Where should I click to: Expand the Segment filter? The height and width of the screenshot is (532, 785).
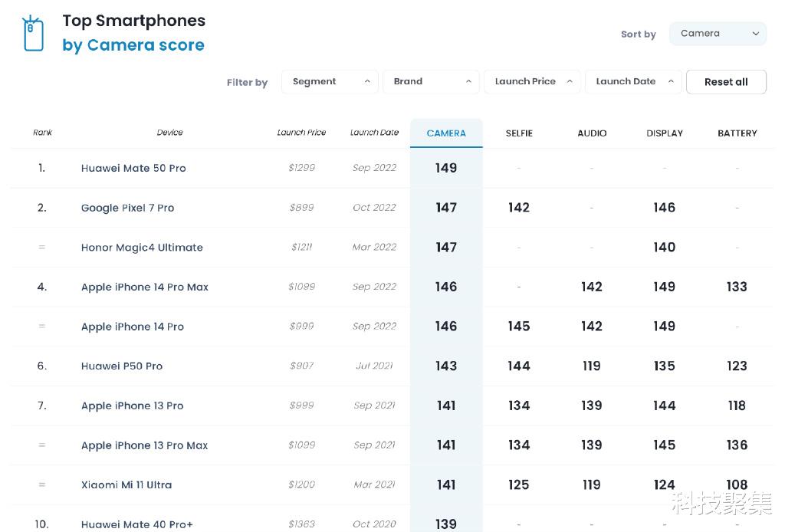330,82
